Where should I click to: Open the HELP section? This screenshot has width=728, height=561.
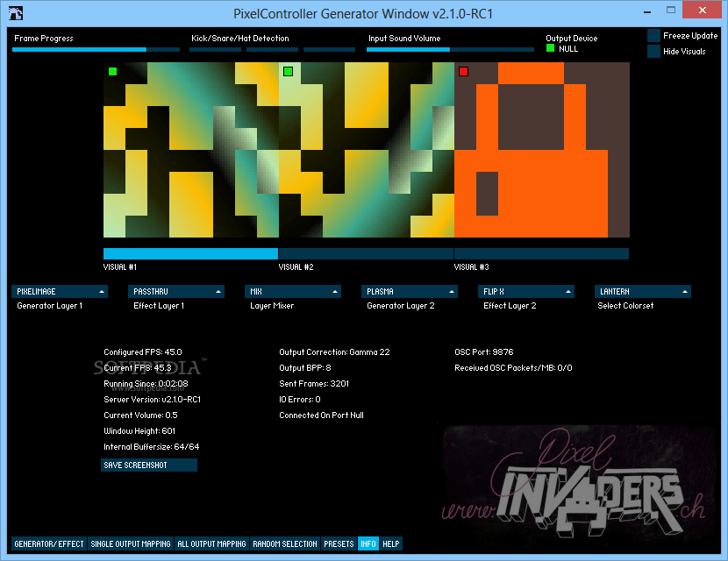tap(389, 543)
